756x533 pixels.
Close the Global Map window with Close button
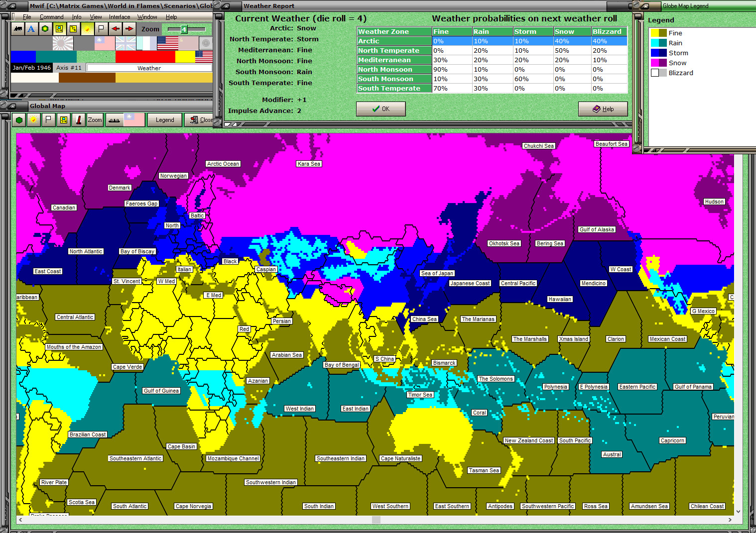tap(199, 120)
